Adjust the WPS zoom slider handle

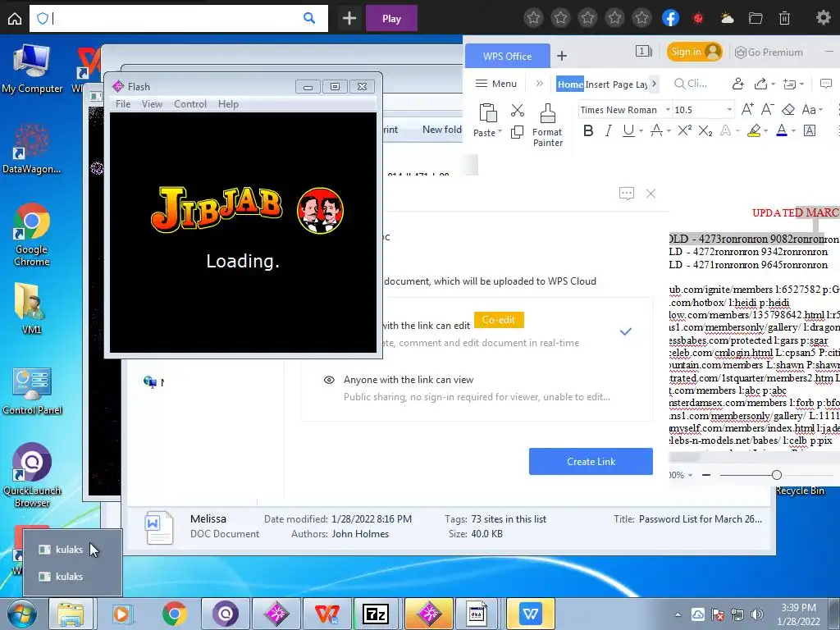776,475
